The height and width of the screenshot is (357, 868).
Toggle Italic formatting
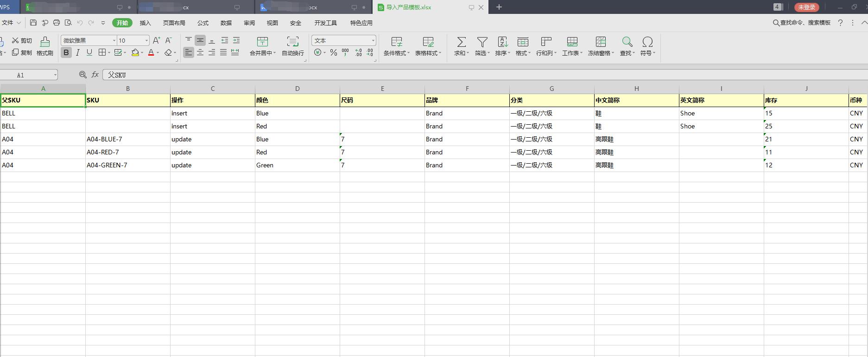click(x=78, y=53)
